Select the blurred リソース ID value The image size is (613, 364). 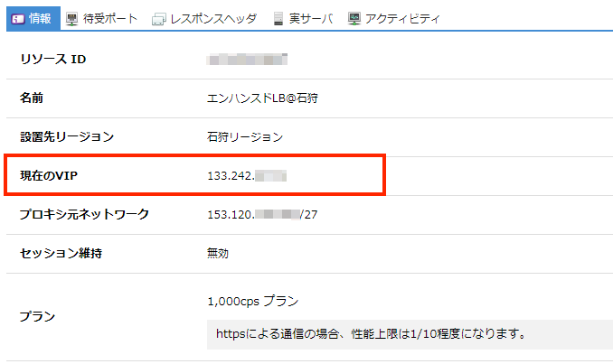247,60
